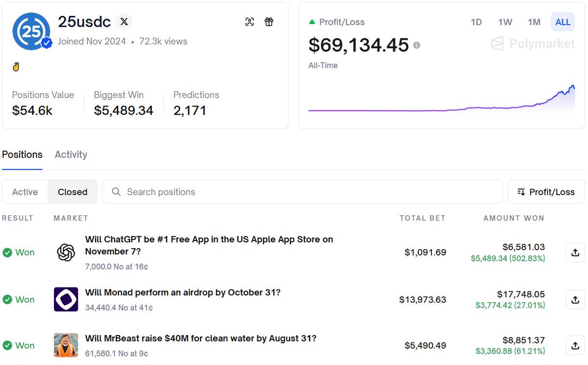Image resolution: width=588 pixels, height=365 pixels.
Task: Click the RESULT column header
Action: tap(18, 218)
